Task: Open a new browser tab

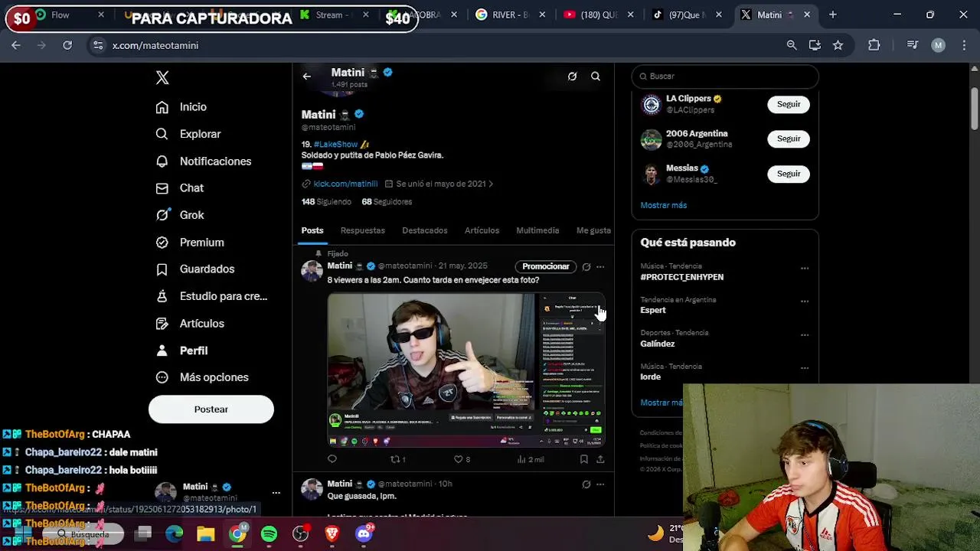Action: pos(833,15)
